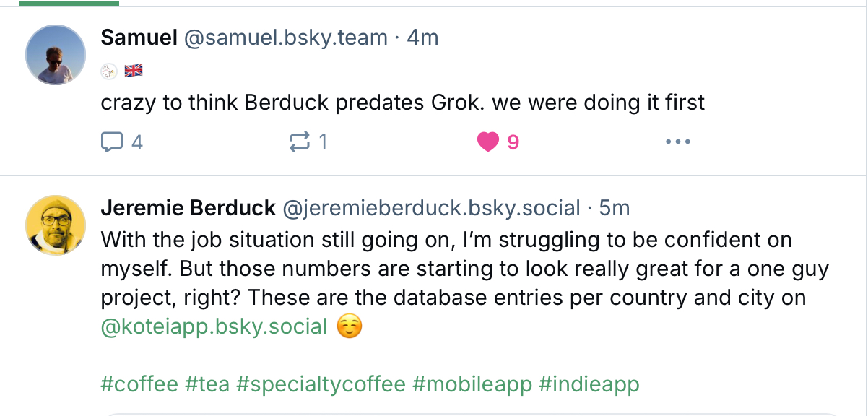Image resolution: width=868 pixels, height=416 pixels.
Task: Open Samuel's profile picture avatar
Action: pyautogui.click(x=56, y=55)
